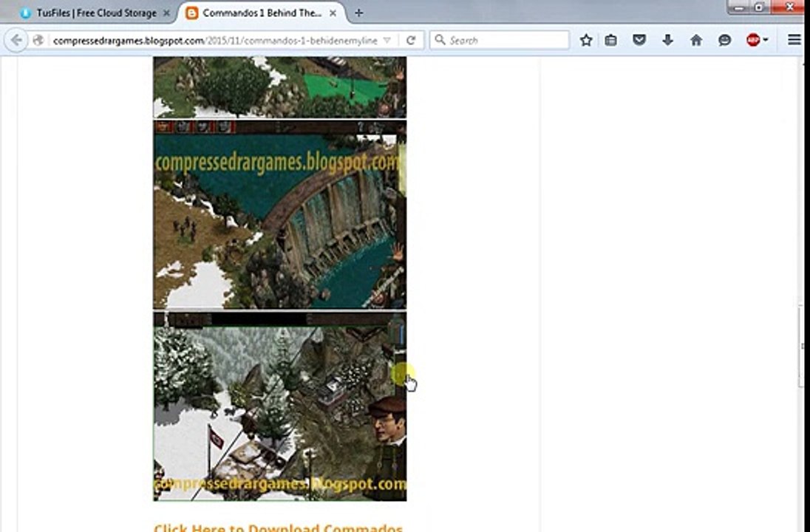The height and width of the screenshot is (532, 810).
Task: Open the Pocket icon in toolbar
Action: [639, 40]
